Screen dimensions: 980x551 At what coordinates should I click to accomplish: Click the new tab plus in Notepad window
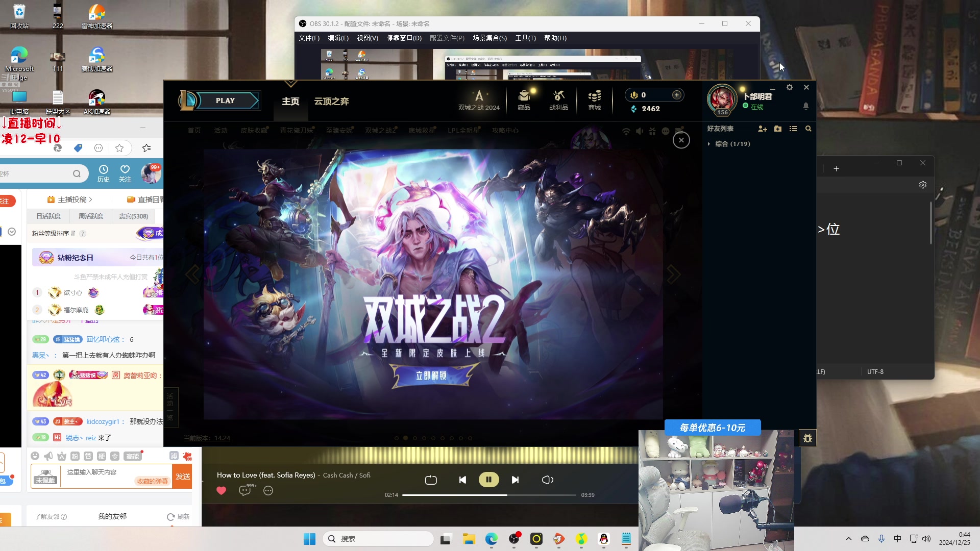[836, 168]
